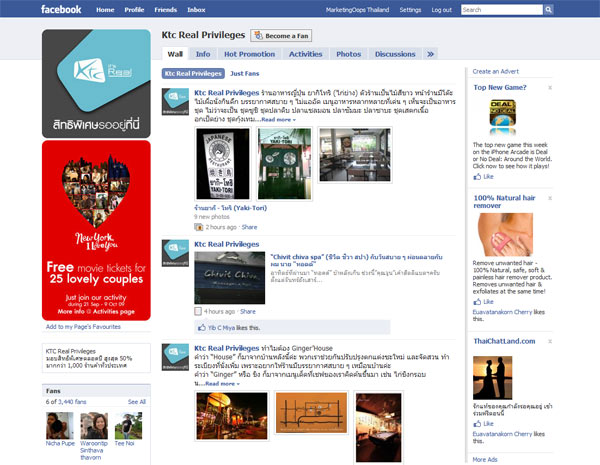Click the New York I Love You banner
Viewport: 600px width, 465px height.
point(96,230)
